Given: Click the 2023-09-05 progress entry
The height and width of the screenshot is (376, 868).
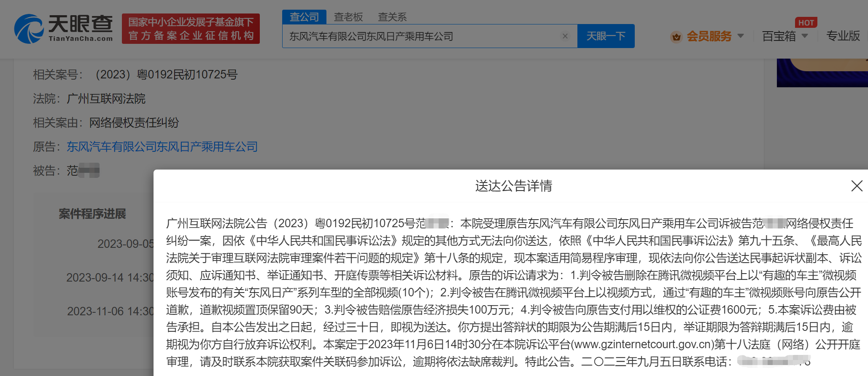Looking at the screenshot, I should coord(126,244).
